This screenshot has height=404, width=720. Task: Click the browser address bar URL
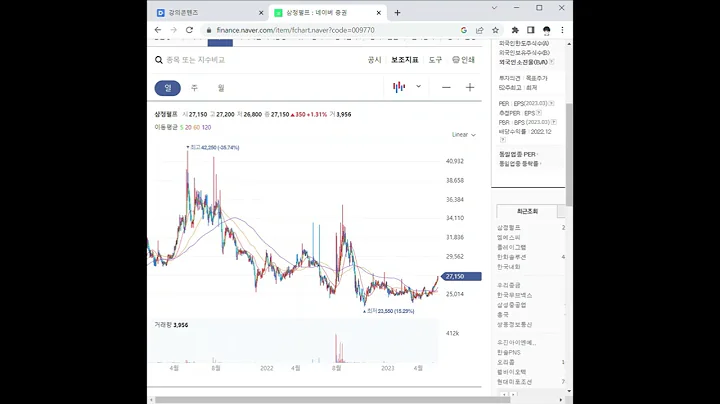click(295, 30)
